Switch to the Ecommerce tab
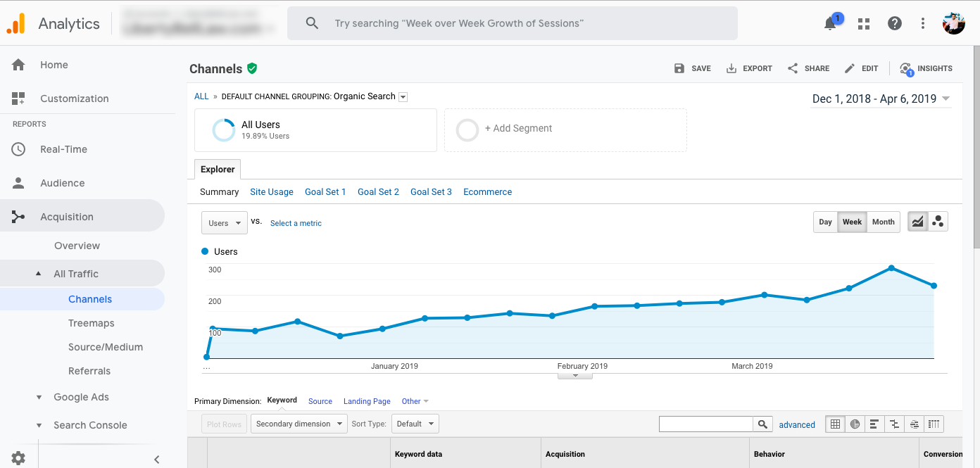This screenshot has height=468, width=980. [487, 191]
